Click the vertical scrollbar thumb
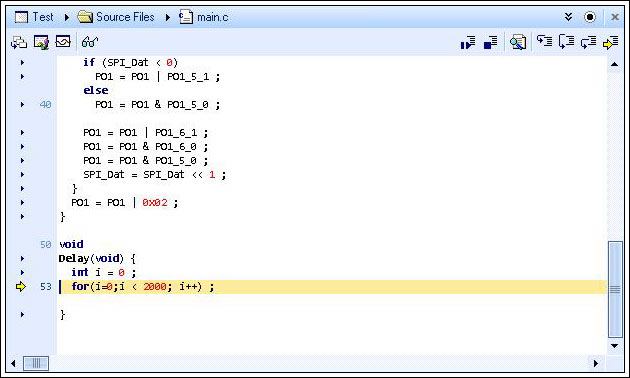Screen dimensions: 630x378 615,289
